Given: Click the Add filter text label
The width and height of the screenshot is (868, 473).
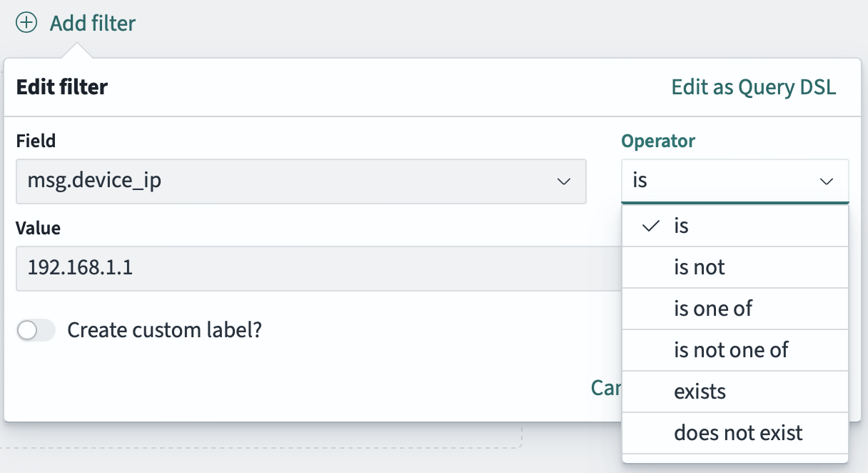Looking at the screenshot, I should coord(91,22).
